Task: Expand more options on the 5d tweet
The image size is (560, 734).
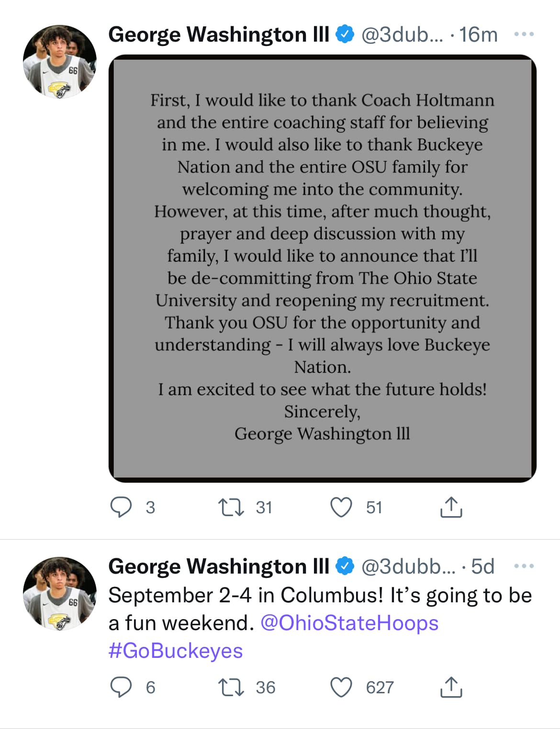Action: pos(524,566)
